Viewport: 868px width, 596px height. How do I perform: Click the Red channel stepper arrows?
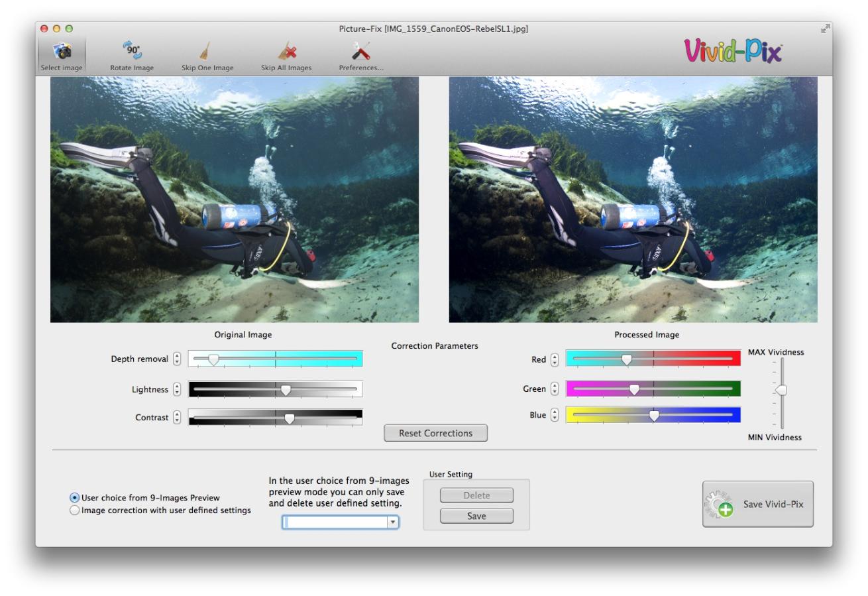click(x=555, y=359)
